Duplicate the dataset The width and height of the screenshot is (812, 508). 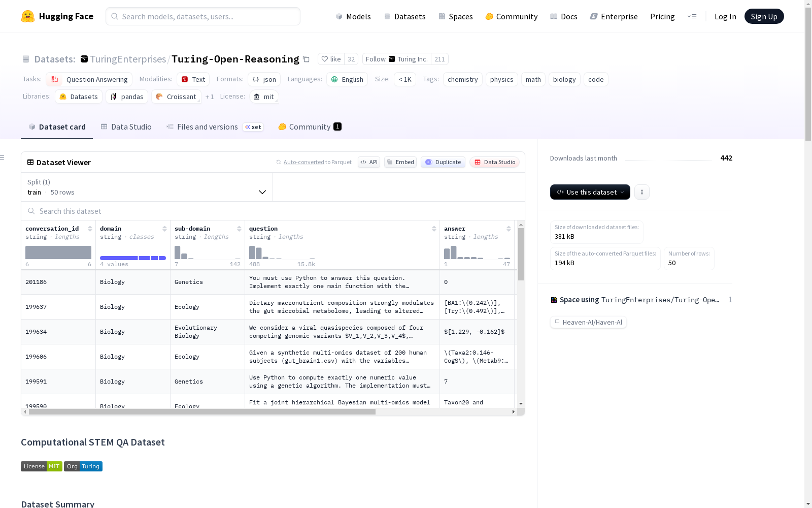(443, 162)
